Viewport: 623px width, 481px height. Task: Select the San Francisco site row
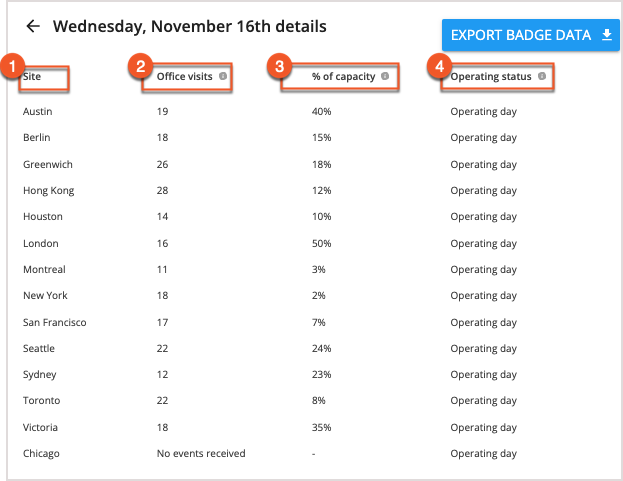click(x=54, y=322)
